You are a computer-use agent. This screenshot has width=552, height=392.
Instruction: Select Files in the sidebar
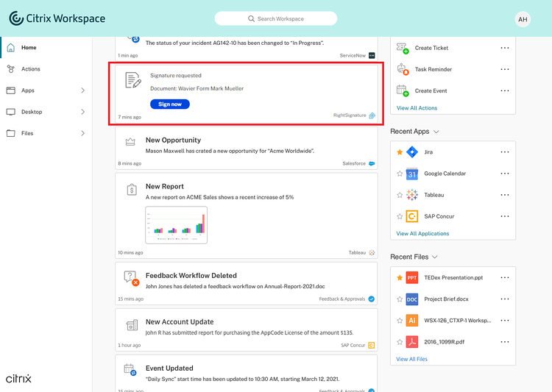click(x=46, y=133)
